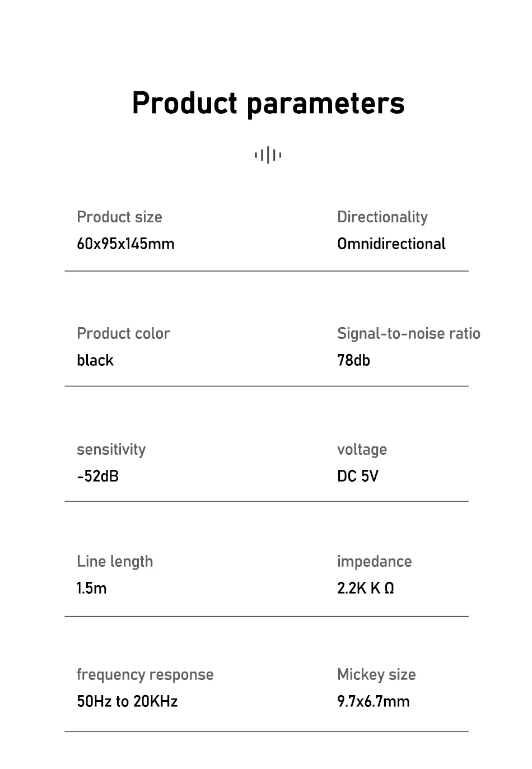Image resolution: width=532 pixels, height=769 pixels.
Task: Select the "frequency response" label
Action: pyautogui.click(x=145, y=675)
